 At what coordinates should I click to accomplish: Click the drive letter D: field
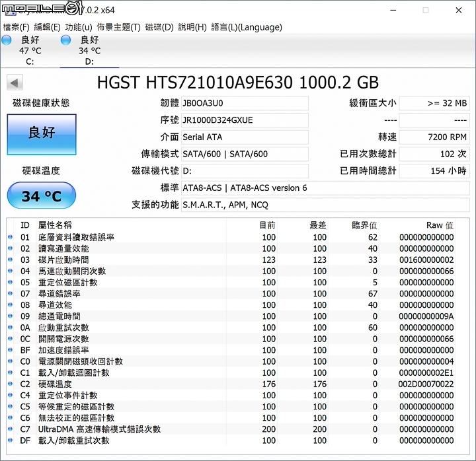pyautogui.click(x=245, y=171)
